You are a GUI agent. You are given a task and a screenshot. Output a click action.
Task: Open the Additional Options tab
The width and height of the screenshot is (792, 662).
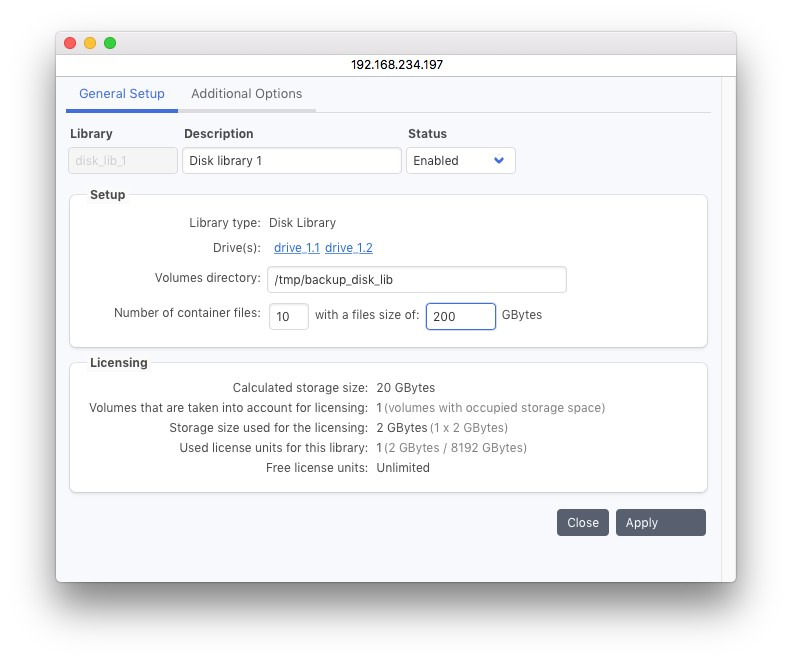pyautogui.click(x=246, y=94)
